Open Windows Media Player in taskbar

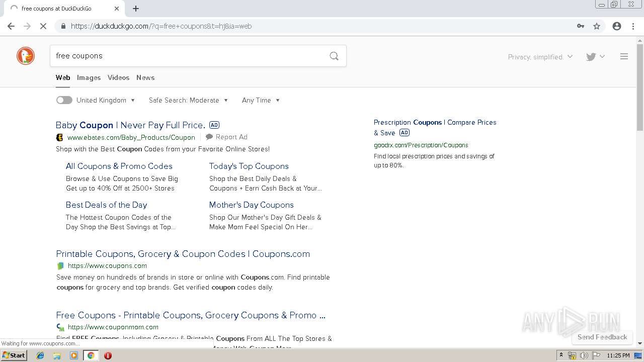[x=74, y=355]
